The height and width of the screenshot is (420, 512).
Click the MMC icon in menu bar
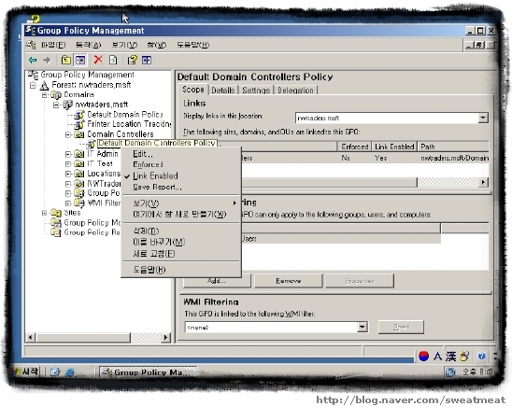31,45
